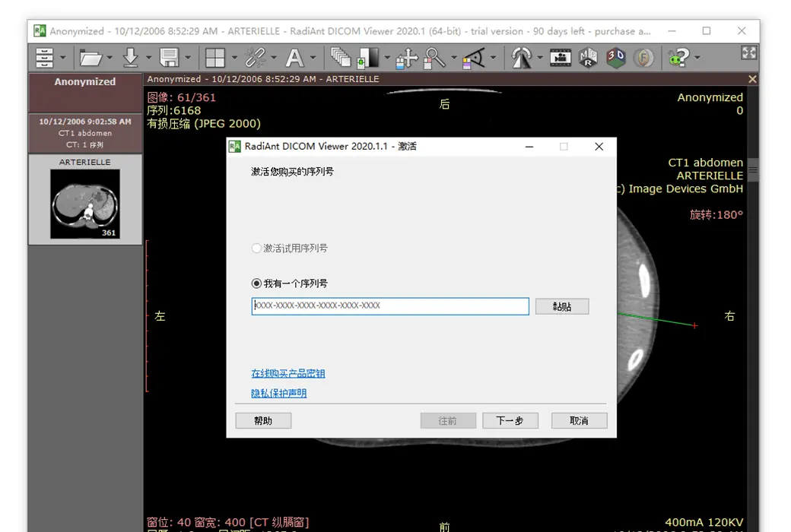The width and height of the screenshot is (791, 532).
Task: Close the ARTERIELLE viewer panel X
Action: click(x=752, y=79)
